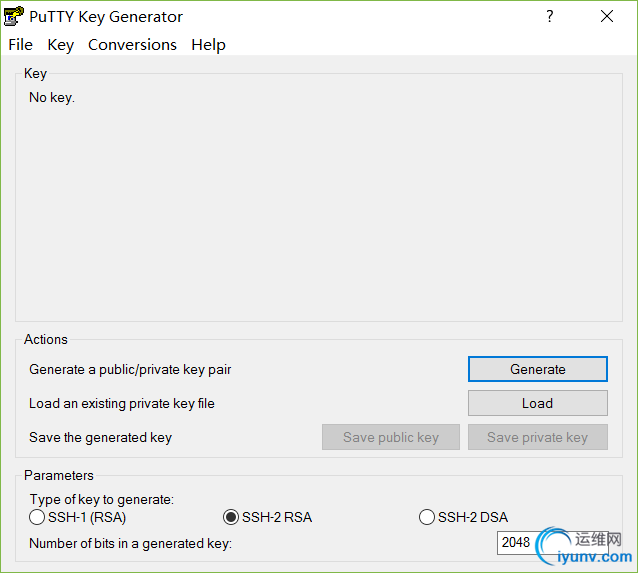This screenshot has width=638, height=573.
Task: Select the SSH-2 DSA key type
Action: coord(463,517)
